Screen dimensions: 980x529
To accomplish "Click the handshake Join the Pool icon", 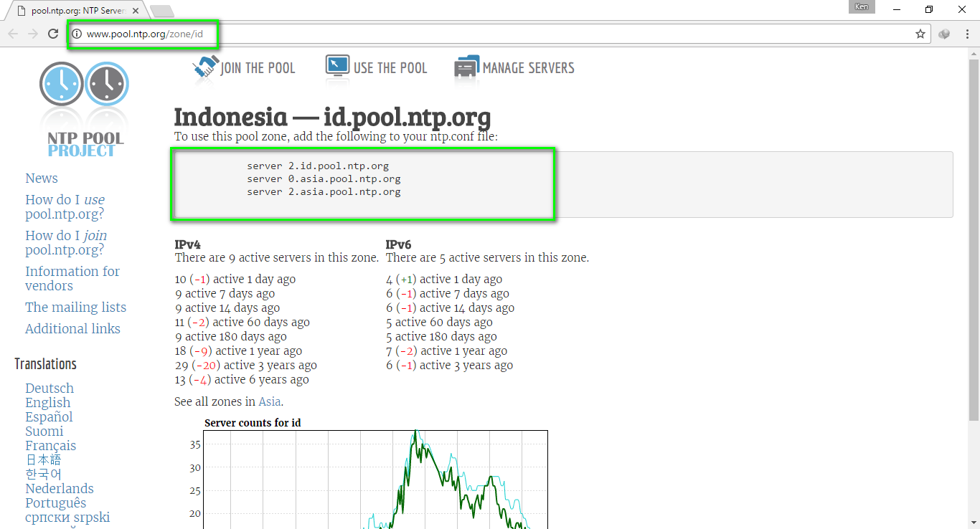I will click(206, 68).
